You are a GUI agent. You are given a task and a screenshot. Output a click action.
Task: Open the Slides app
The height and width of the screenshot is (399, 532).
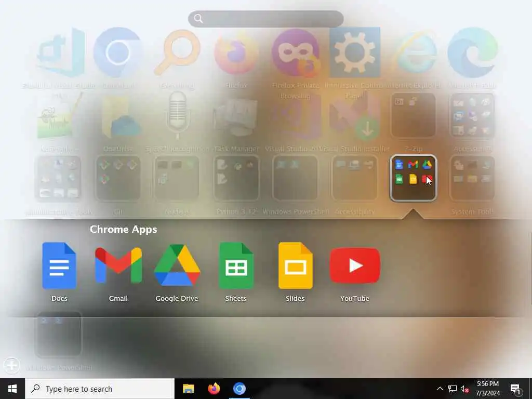[295, 265]
